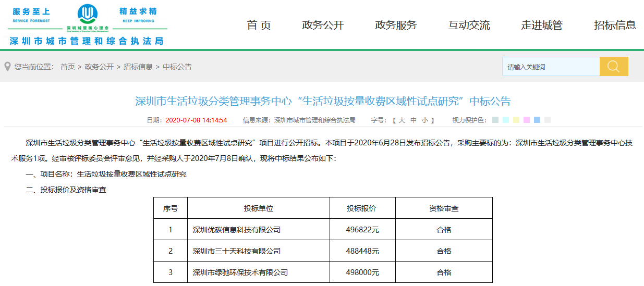Click the keyword search input field
The height and width of the screenshot is (286, 644).
(551, 67)
